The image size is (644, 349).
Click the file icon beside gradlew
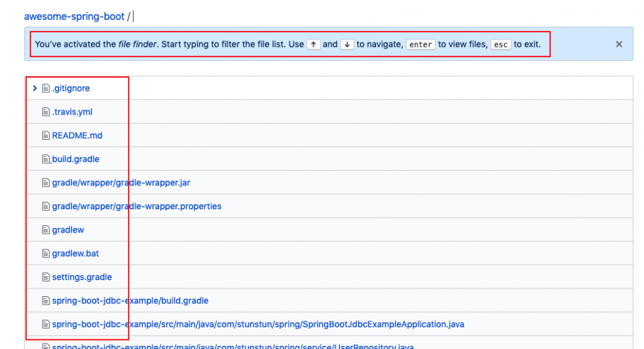point(46,230)
